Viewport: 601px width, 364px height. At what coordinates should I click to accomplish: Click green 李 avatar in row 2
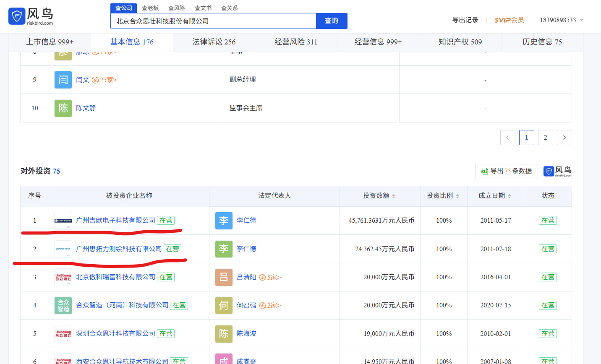coord(224,249)
